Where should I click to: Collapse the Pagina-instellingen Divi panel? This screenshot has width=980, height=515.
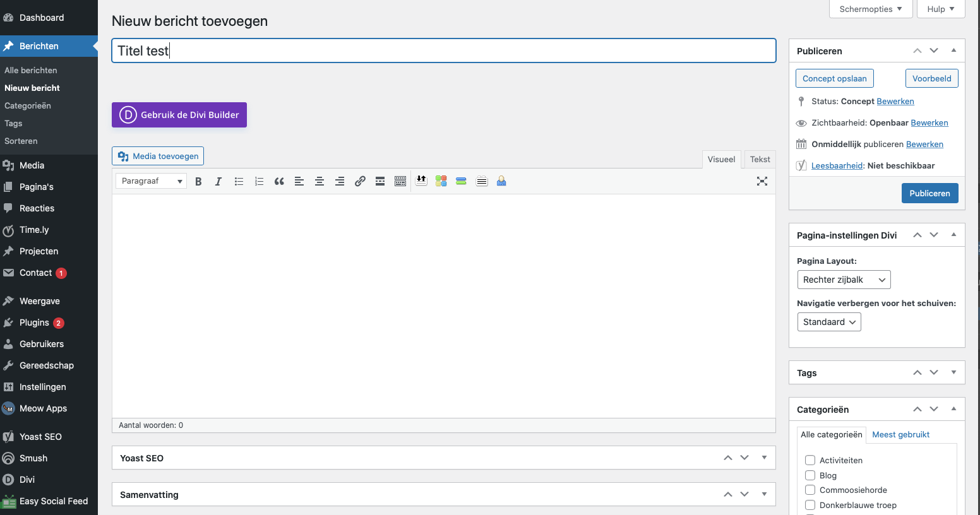point(953,235)
